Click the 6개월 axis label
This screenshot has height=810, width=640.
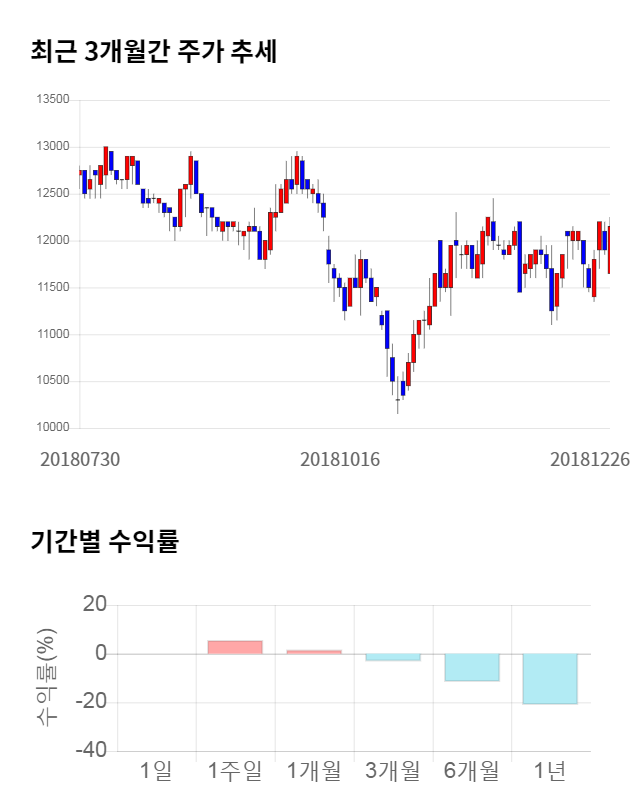coord(471,771)
